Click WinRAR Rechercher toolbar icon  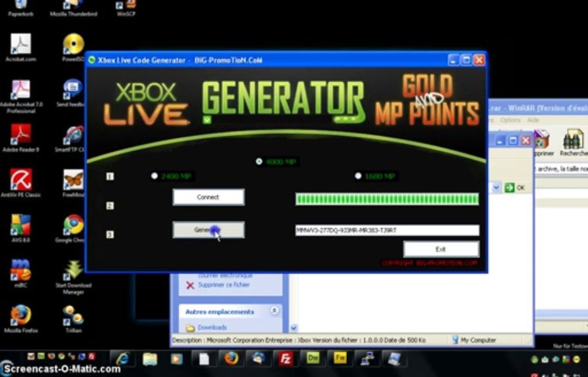(574, 143)
